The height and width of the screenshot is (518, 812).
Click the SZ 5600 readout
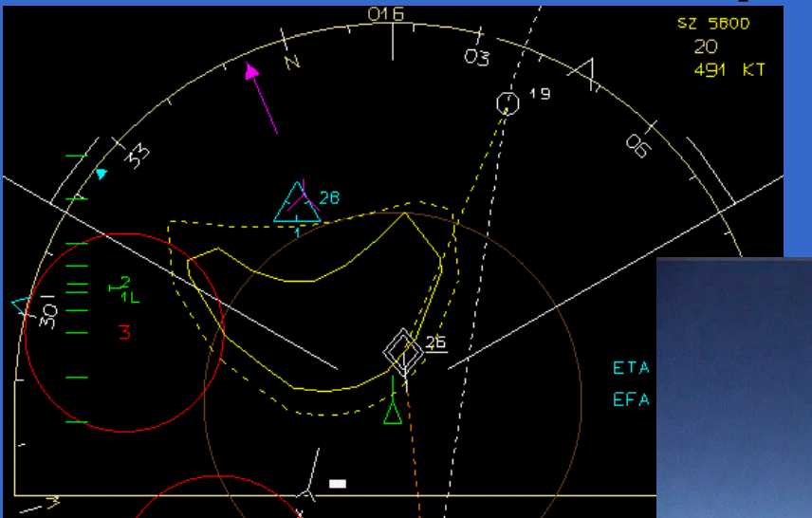click(713, 24)
